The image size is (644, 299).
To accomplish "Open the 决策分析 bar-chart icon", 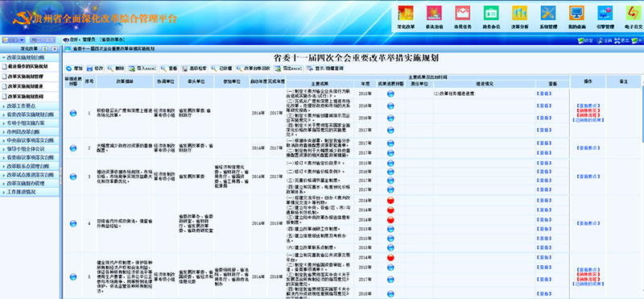I will (519, 13).
